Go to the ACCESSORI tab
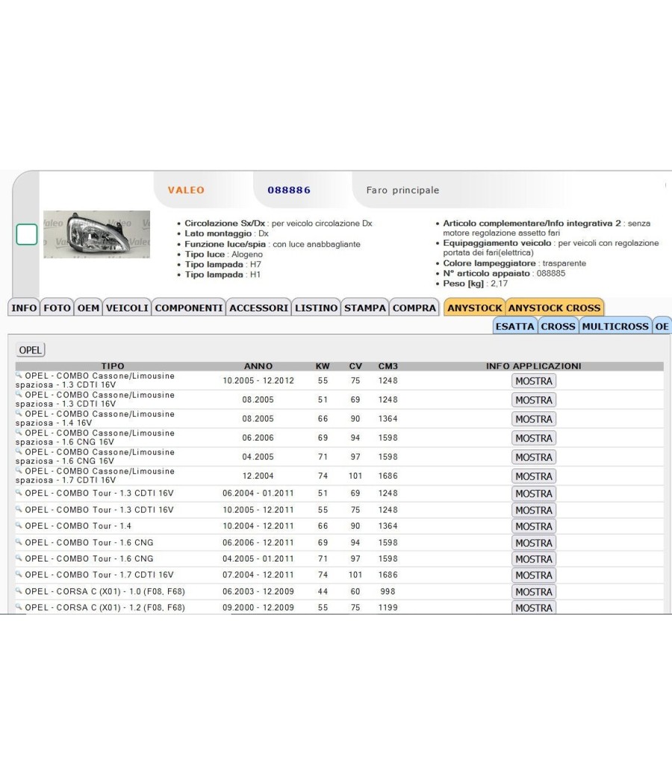 258,308
